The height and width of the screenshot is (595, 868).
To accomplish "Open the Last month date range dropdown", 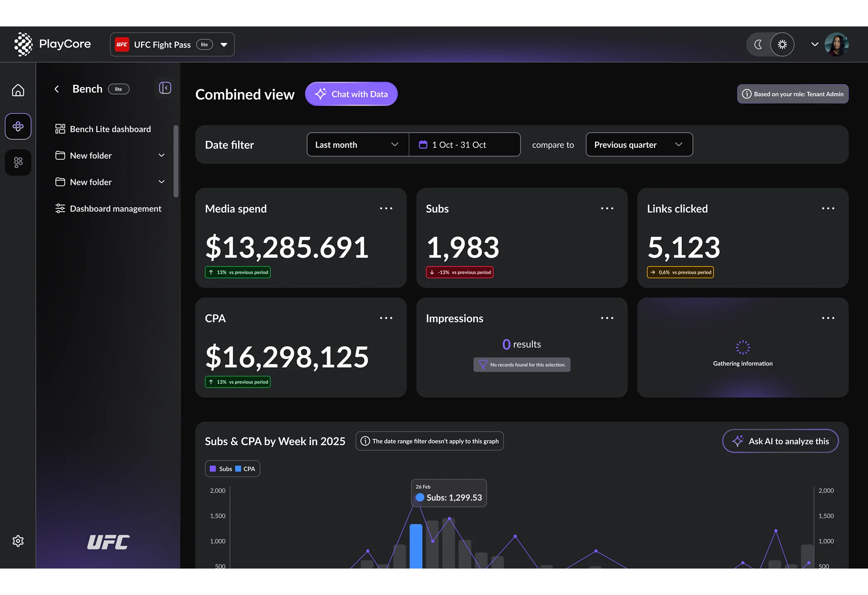I will [358, 145].
